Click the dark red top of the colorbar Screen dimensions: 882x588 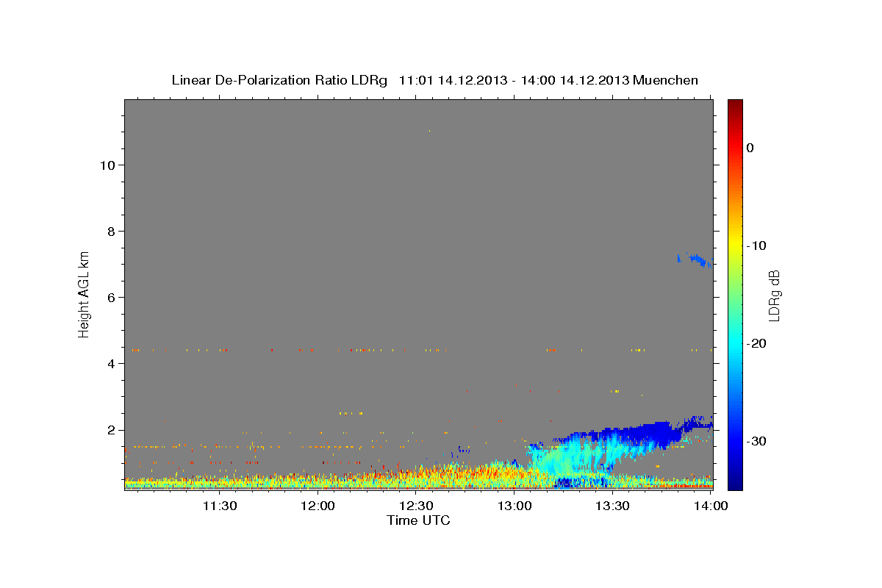coord(735,104)
